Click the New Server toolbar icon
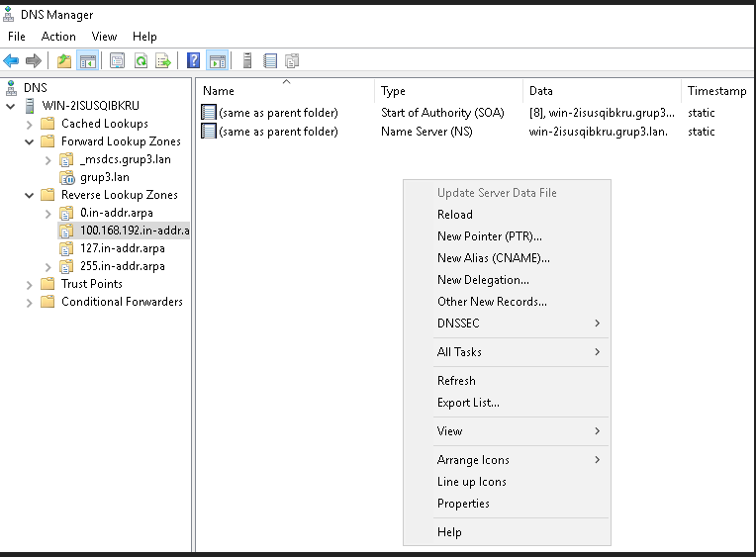 tap(246, 60)
